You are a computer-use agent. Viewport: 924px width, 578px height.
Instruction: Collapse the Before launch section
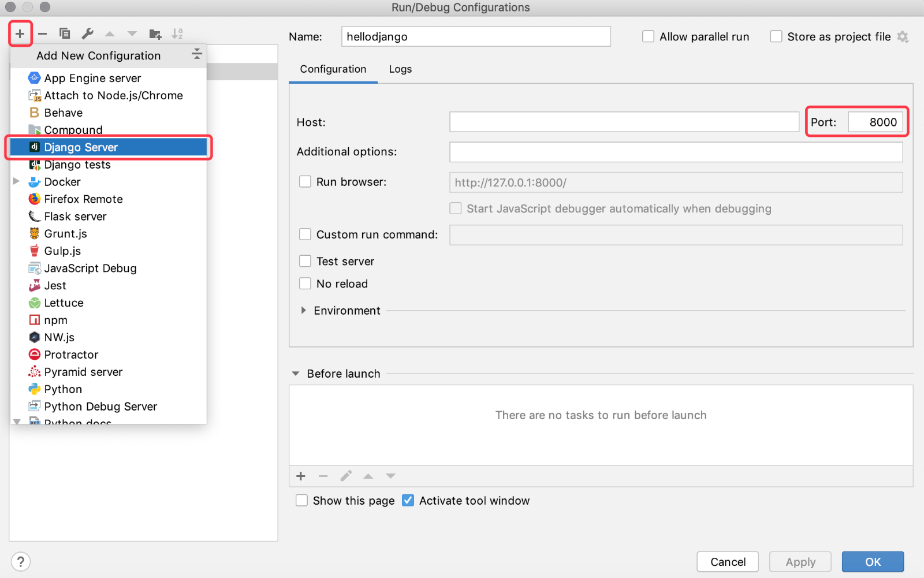click(296, 374)
